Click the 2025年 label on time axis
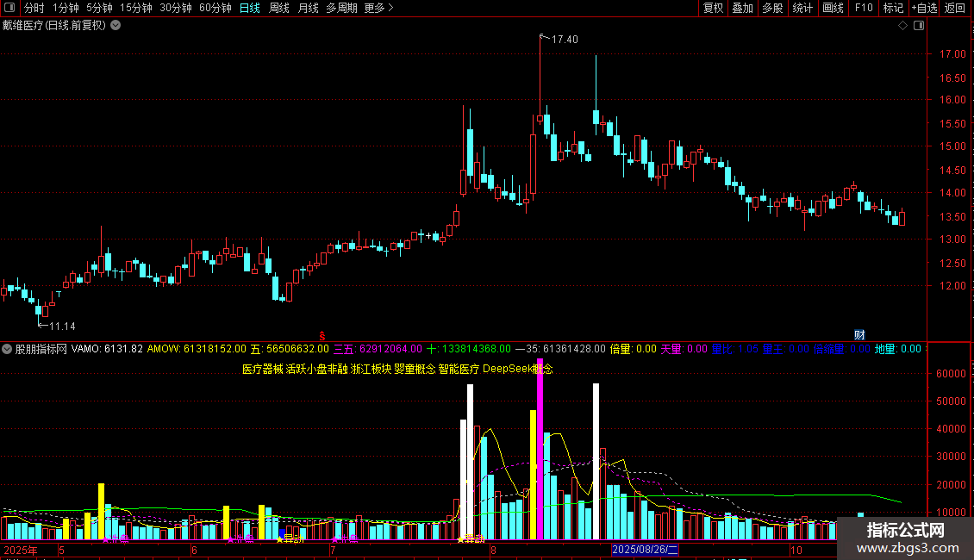974x560 pixels. tap(21, 550)
